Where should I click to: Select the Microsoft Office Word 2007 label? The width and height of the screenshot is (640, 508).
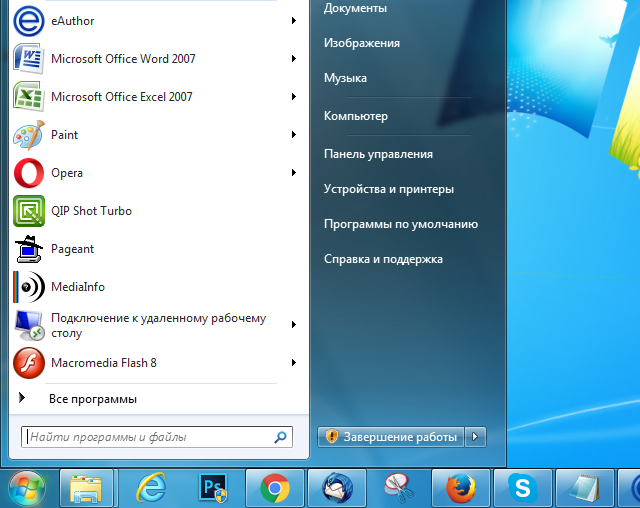click(x=123, y=59)
